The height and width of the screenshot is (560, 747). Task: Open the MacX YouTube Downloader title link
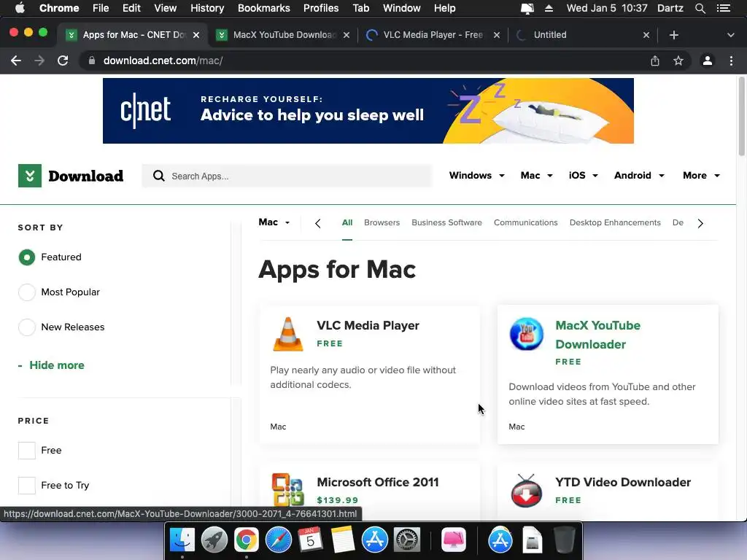point(598,335)
